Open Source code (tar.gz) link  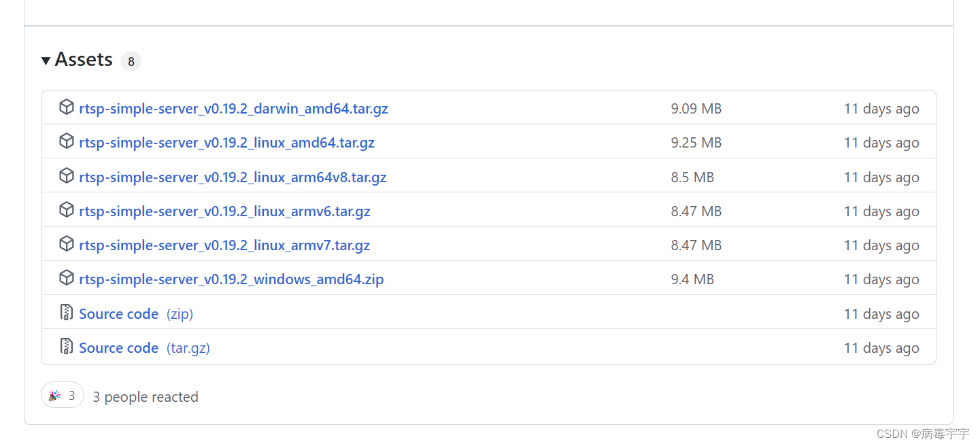tap(144, 347)
